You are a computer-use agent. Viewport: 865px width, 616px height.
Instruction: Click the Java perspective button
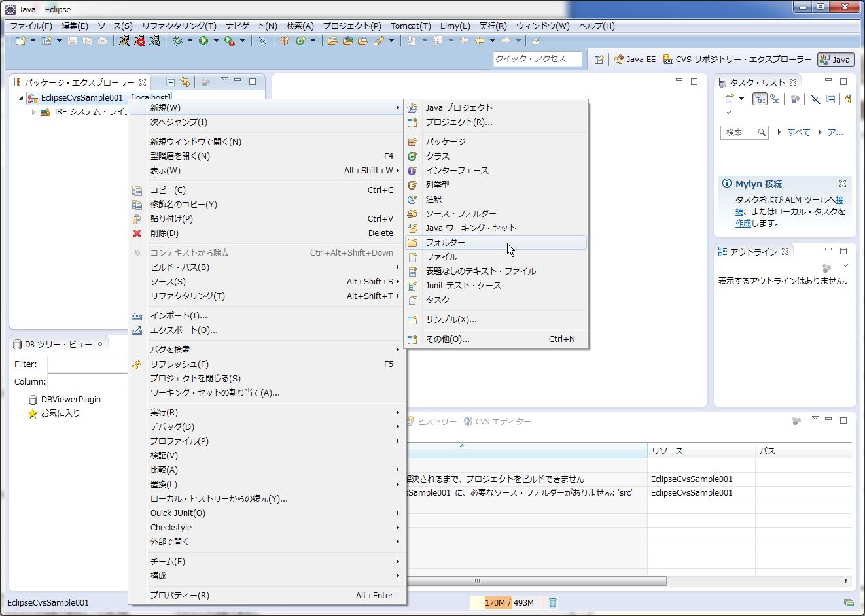836,60
